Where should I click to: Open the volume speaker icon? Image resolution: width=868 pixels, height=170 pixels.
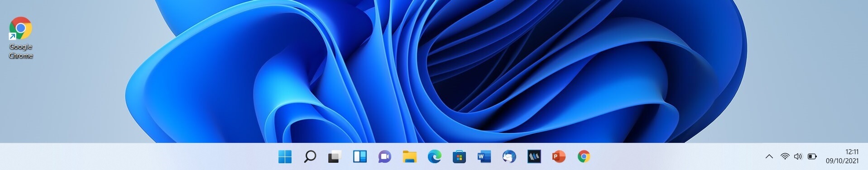pos(798,156)
